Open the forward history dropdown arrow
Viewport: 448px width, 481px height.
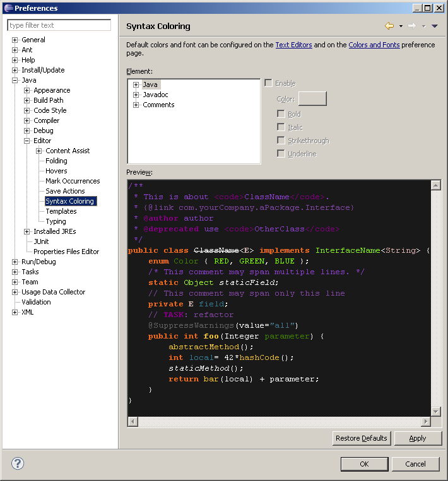pos(424,26)
